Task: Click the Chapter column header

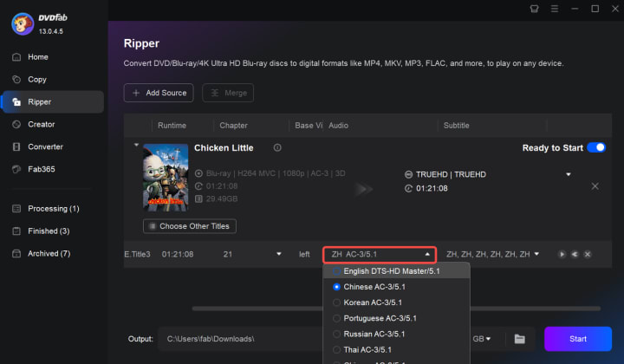Action: point(234,126)
